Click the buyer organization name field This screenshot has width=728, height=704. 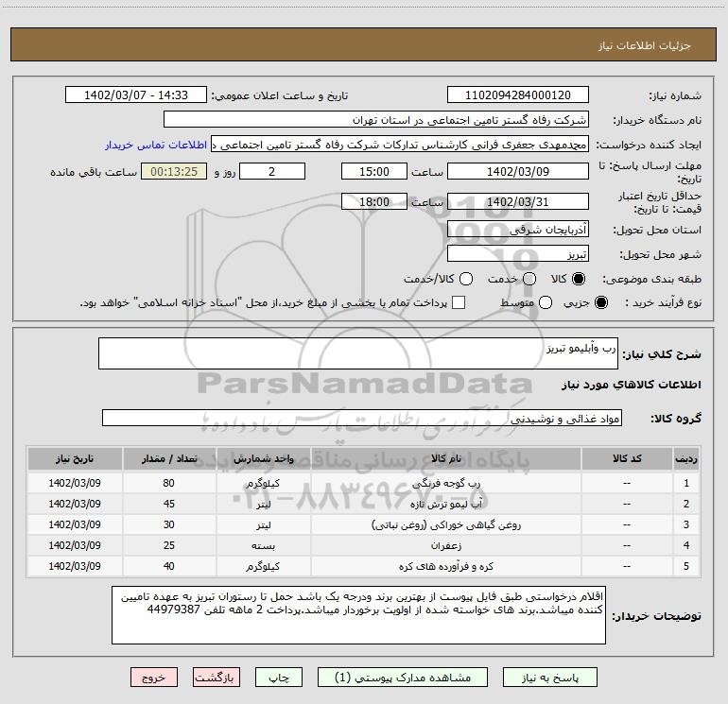376,120
